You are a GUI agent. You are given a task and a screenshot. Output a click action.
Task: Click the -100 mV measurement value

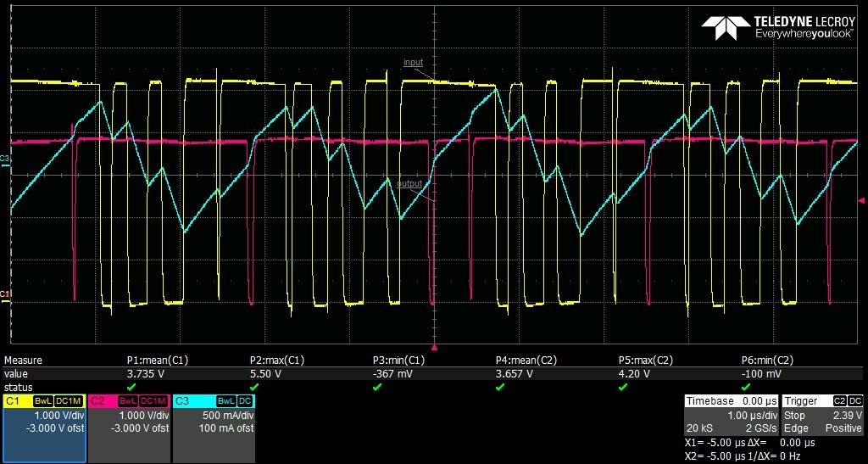(x=760, y=374)
